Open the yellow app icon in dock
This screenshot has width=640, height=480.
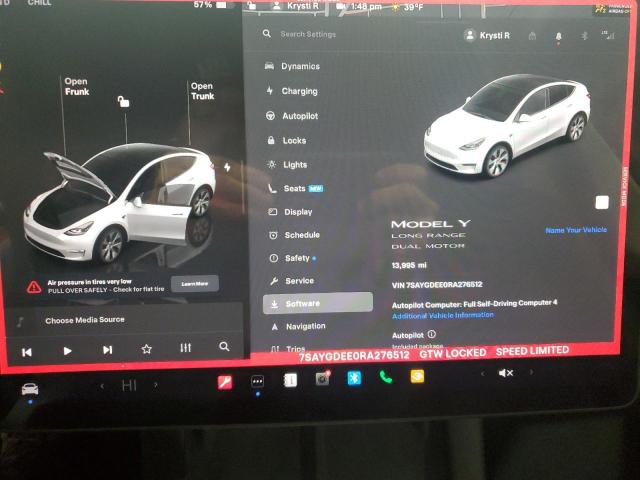click(417, 376)
